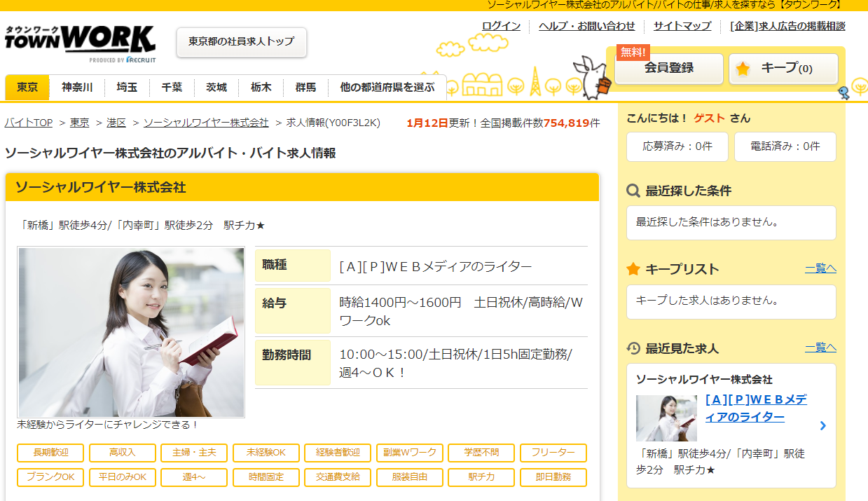Click the ログイン link
The width and height of the screenshot is (868, 501).
coord(501,26)
